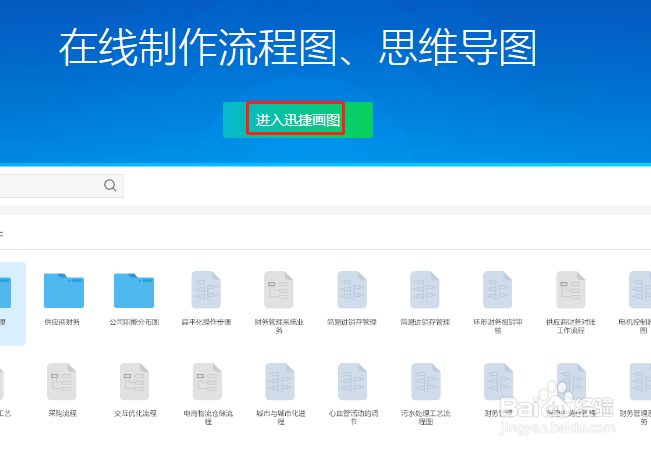
Task: Select the 交互优化流程 flowchart file
Action: pyautogui.click(x=135, y=382)
